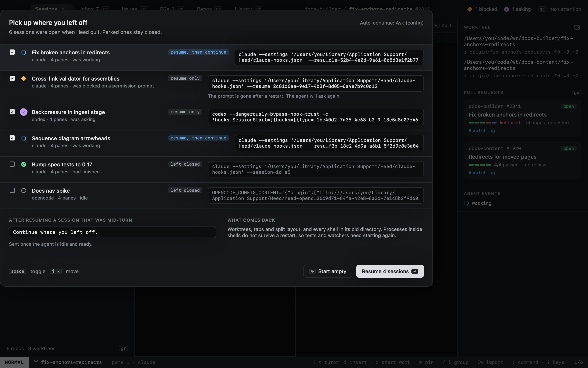Uncheck the Fix broken anchors in redirects checkbox
This screenshot has width=588, height=368.
tap(12, 52)
